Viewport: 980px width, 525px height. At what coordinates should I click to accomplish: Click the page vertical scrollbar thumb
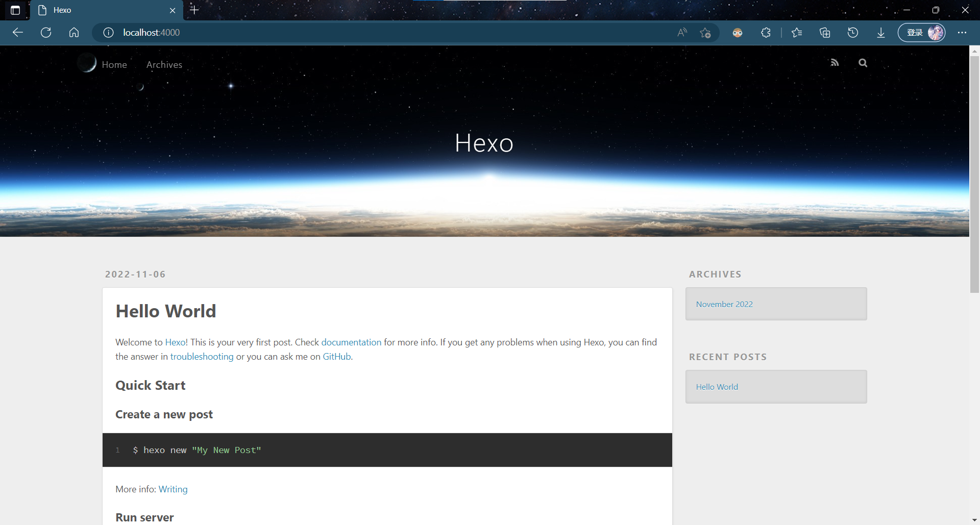974,173
